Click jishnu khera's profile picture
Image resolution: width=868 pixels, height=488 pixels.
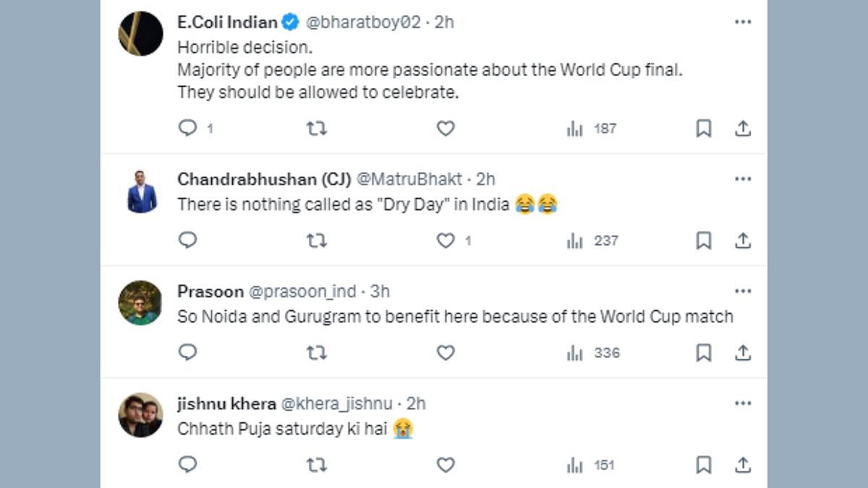[140, 415]
